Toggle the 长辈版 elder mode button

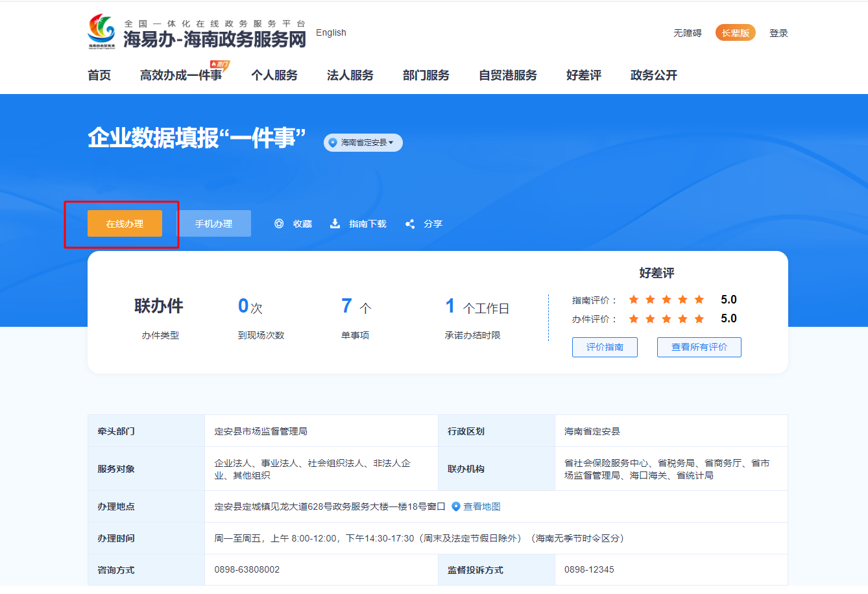coord(736,32)
